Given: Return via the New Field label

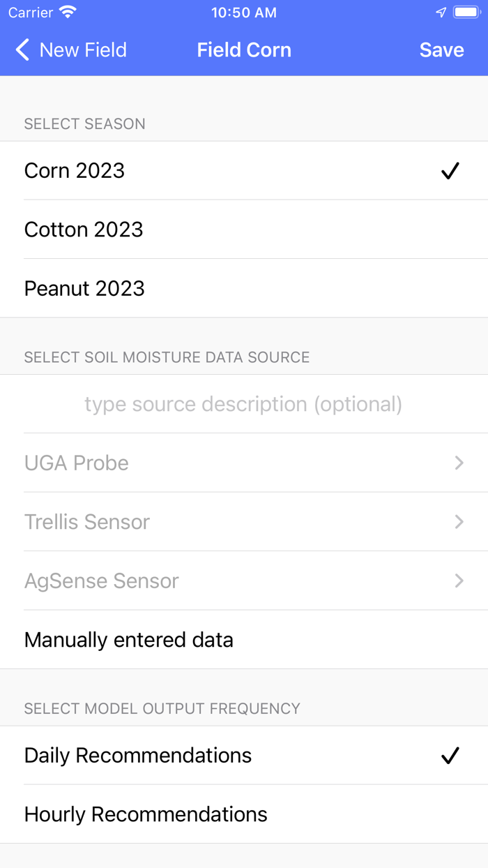Looking at the screenshot, I should coord(83,50).
